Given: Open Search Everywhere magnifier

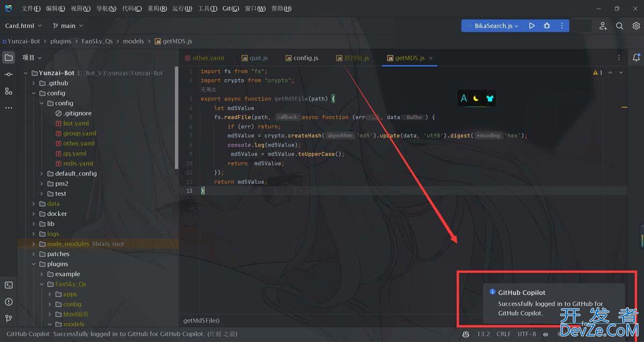Looking at the screenshot, I should tap(620, 26).
